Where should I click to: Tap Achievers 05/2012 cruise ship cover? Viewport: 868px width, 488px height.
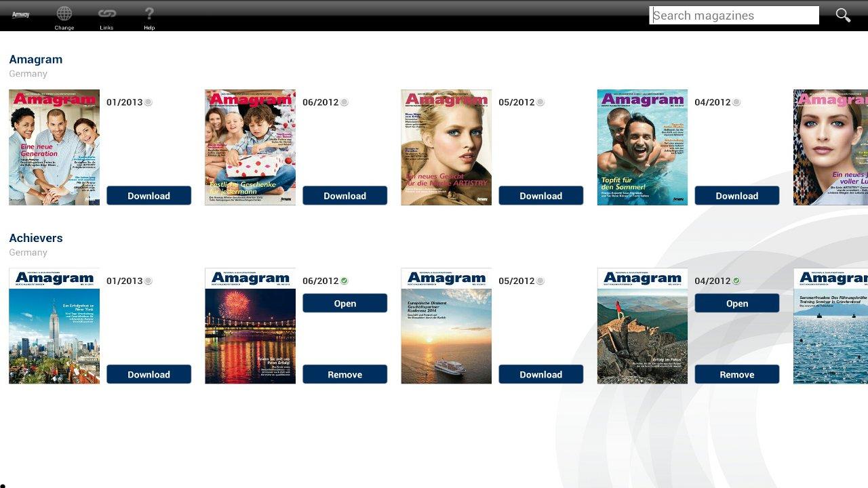[x=446, y=326]
